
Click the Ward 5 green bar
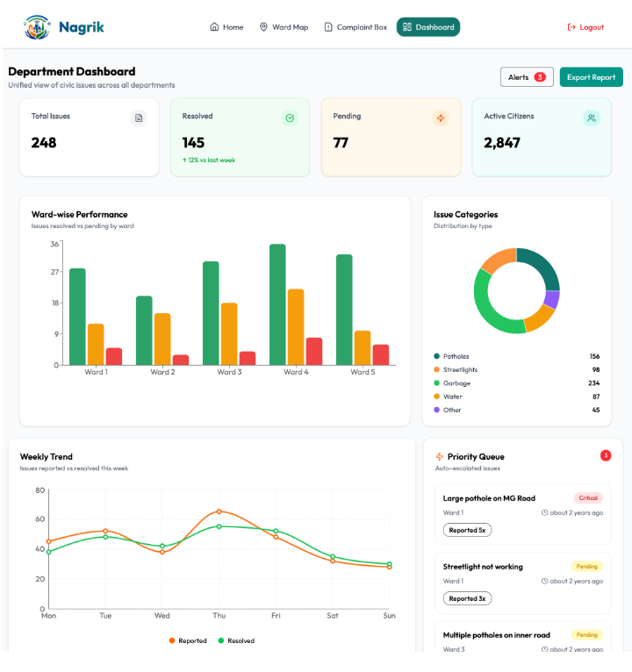[344, 310]
